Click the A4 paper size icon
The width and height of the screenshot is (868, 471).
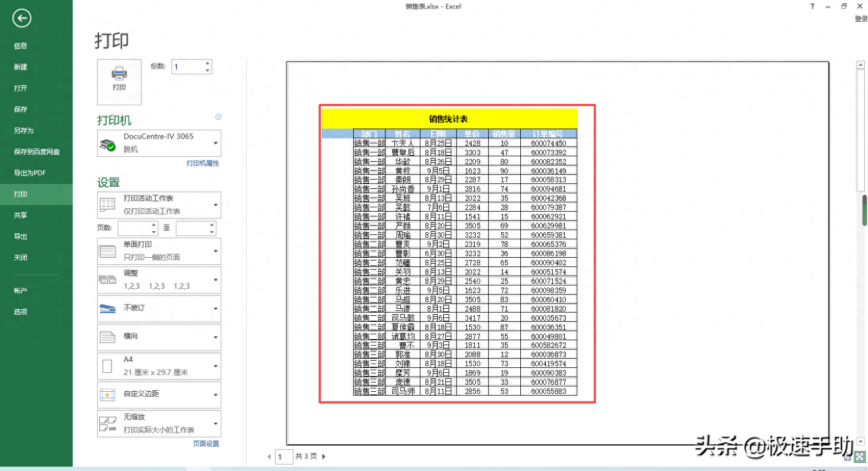[x=107, y=366]
